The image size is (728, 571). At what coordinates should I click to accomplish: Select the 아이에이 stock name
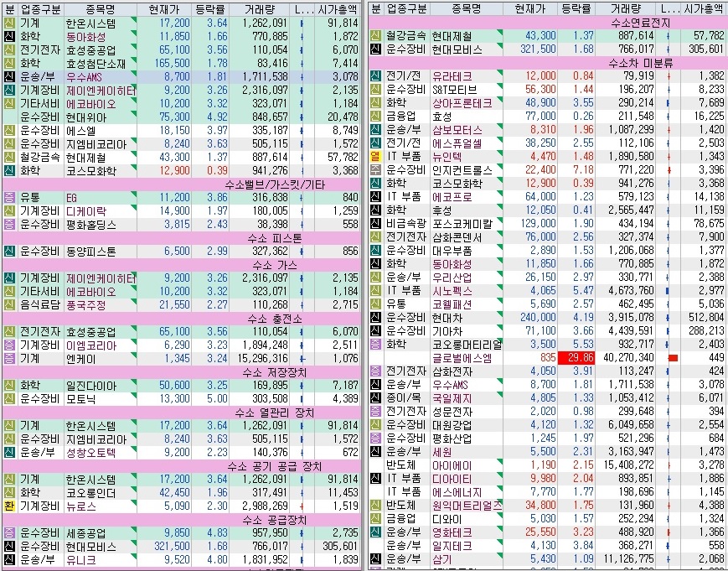[452, 465]
